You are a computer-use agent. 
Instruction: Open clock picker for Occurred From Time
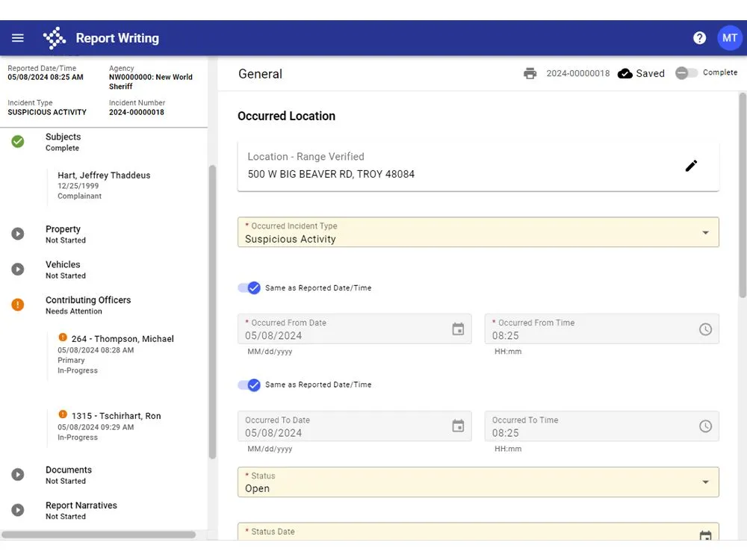click(705, 329)
